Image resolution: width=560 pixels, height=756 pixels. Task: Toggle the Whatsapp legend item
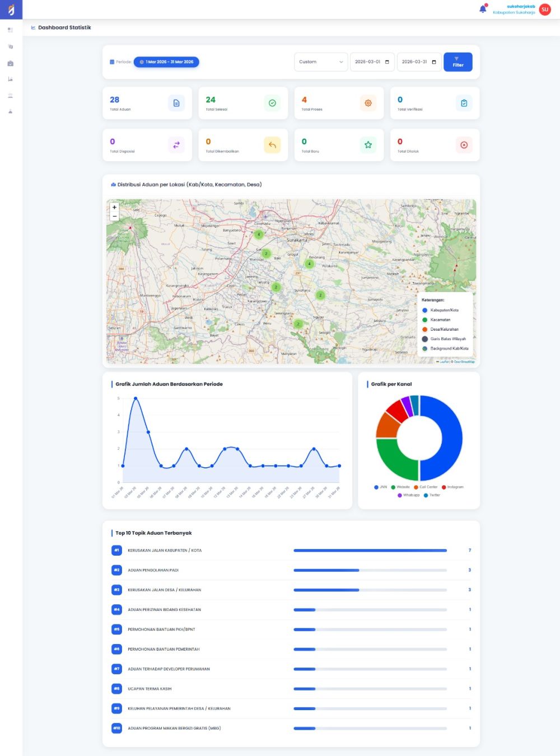pyautogui.click(x=409, y=495)
